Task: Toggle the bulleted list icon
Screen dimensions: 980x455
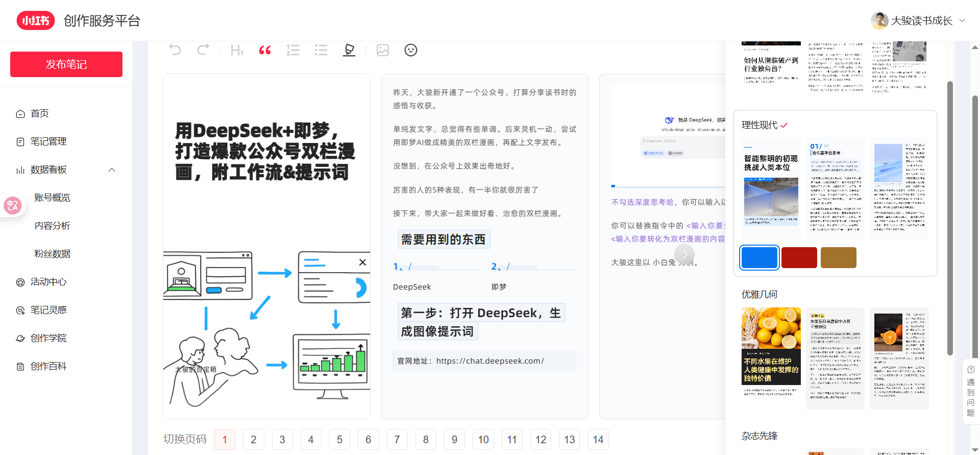Action: point(321,50)
